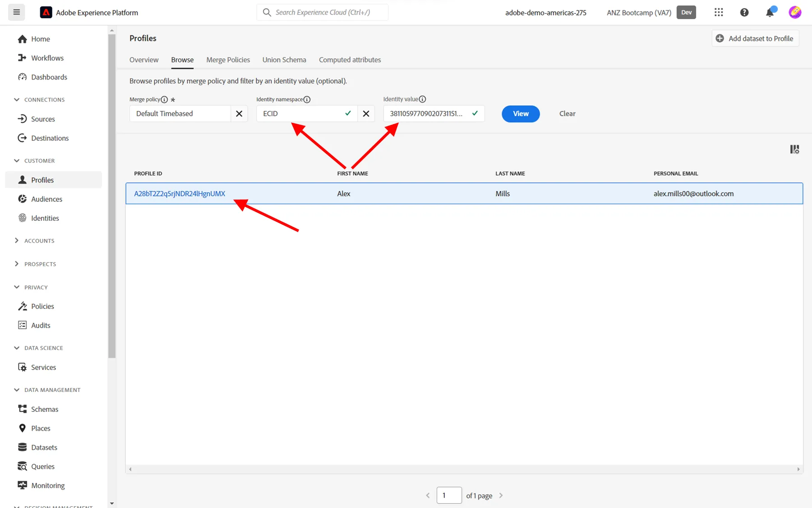Show info for Merge policy field
Viewport: 812px width, 508px height.
164,99
